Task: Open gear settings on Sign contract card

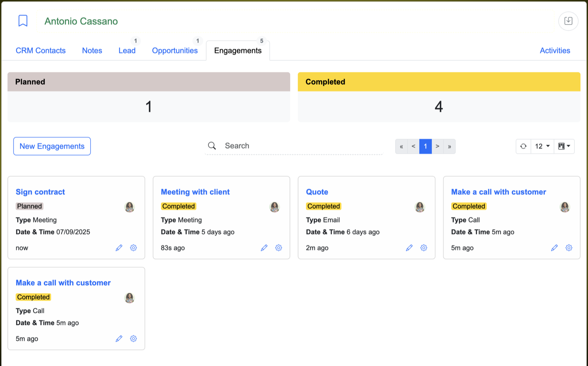Action: pyautogui.click(x=134, y=248)
